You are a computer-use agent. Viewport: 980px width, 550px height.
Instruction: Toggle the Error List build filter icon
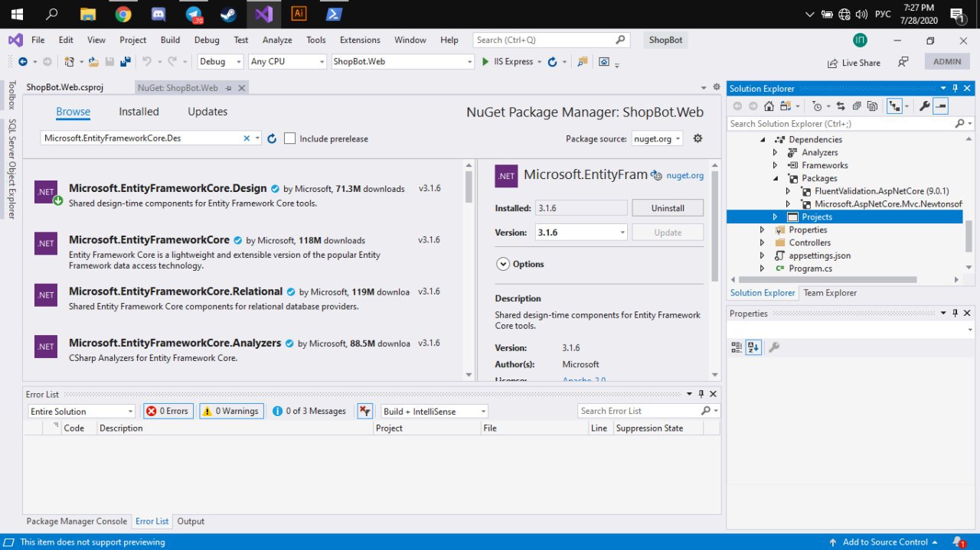364,411
